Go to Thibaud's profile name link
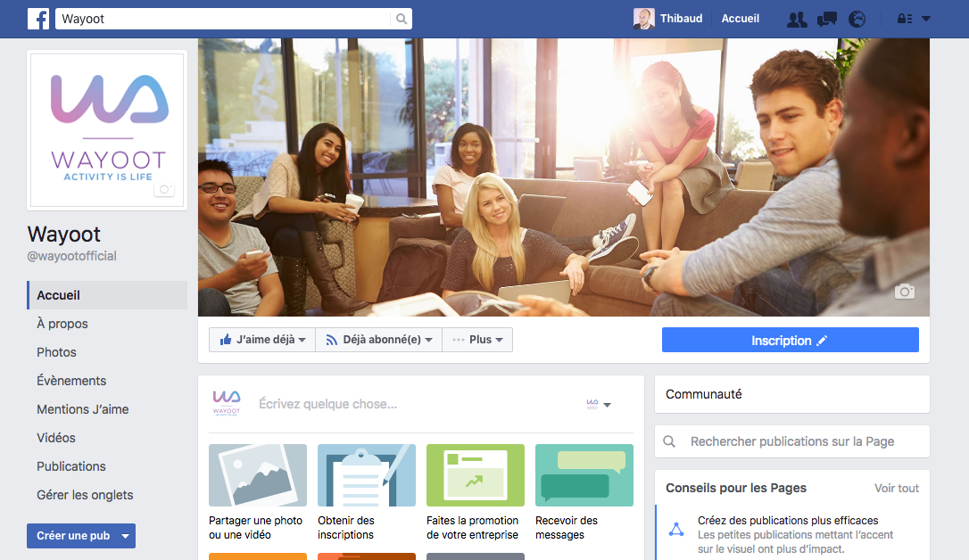969x560 pixels. [681, 19]
